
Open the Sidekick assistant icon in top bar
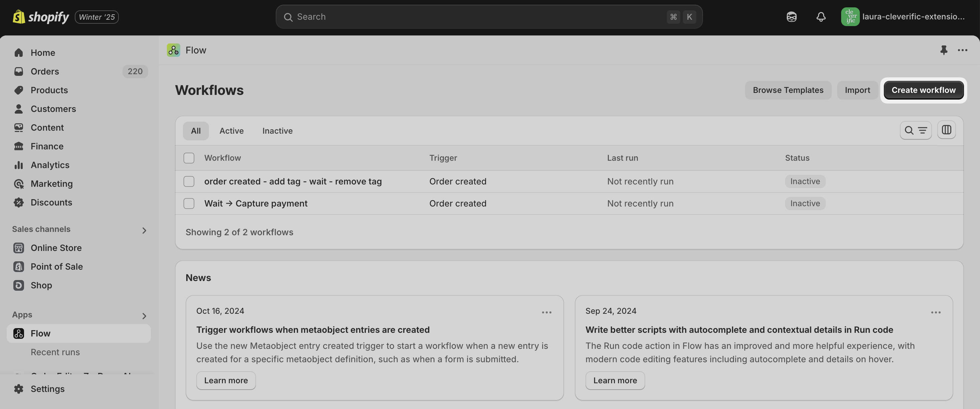[x=791, y=17]
